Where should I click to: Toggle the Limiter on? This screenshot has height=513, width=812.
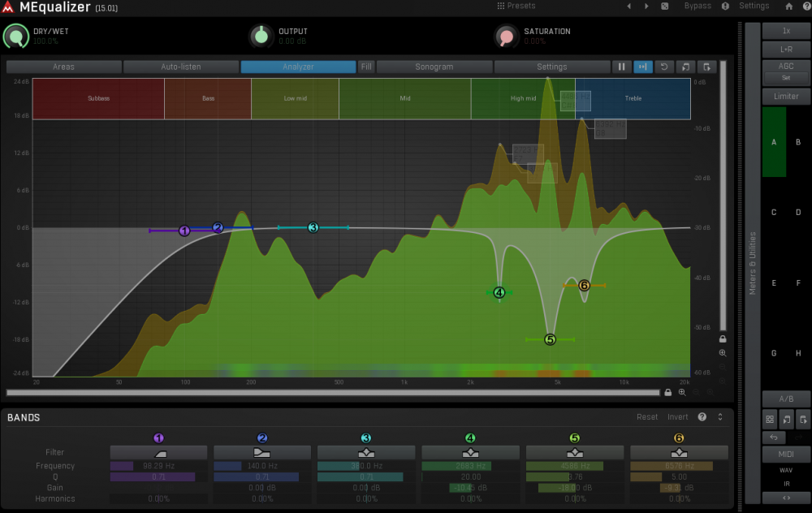[786, 97]
